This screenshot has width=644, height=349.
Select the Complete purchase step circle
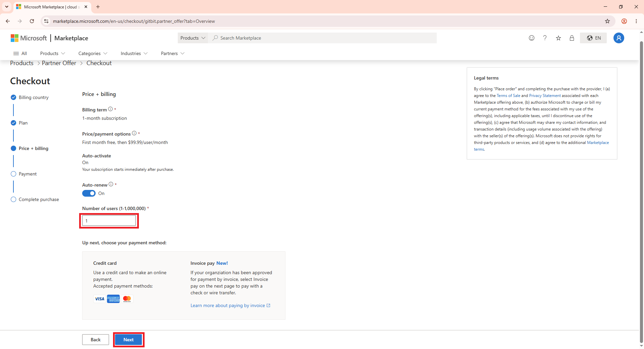click(x=13, y=199)
